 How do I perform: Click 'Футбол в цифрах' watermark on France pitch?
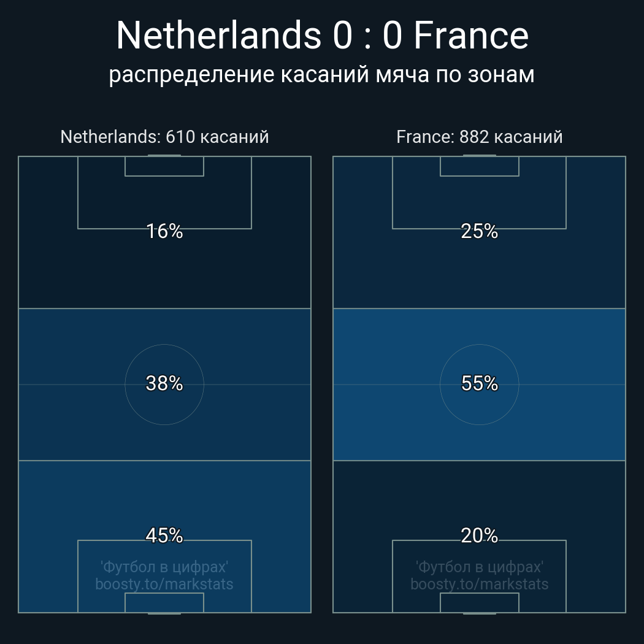pos(479,567)
